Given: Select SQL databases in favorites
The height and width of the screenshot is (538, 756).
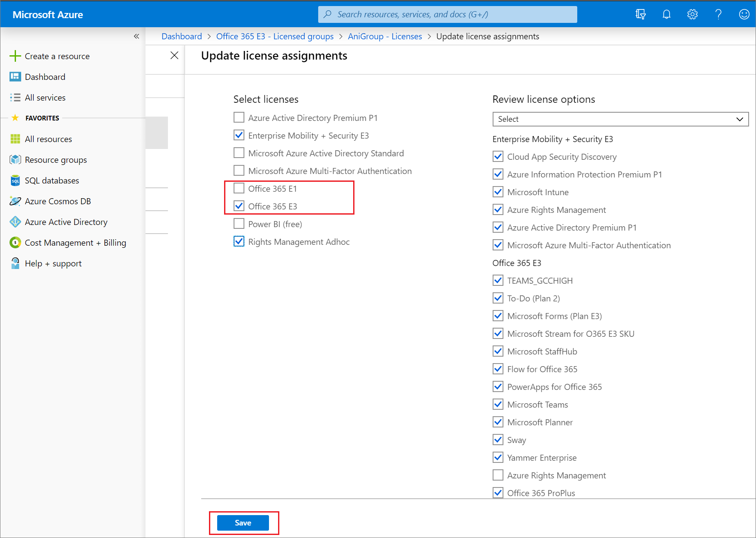Looking at the screenshot, I should [52, 180].
